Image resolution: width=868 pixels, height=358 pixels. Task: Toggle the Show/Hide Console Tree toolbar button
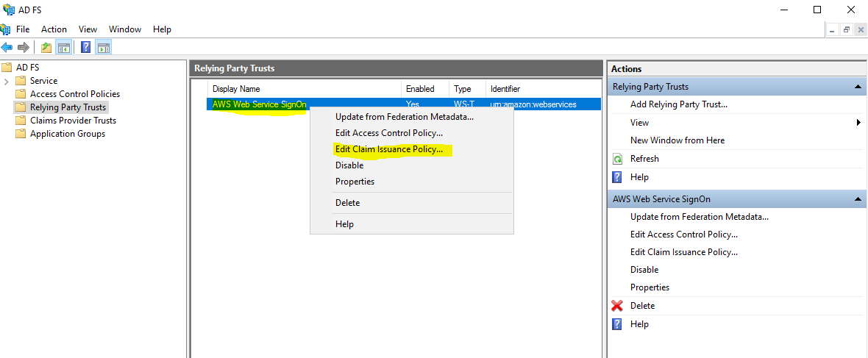[x=64, y=48]
